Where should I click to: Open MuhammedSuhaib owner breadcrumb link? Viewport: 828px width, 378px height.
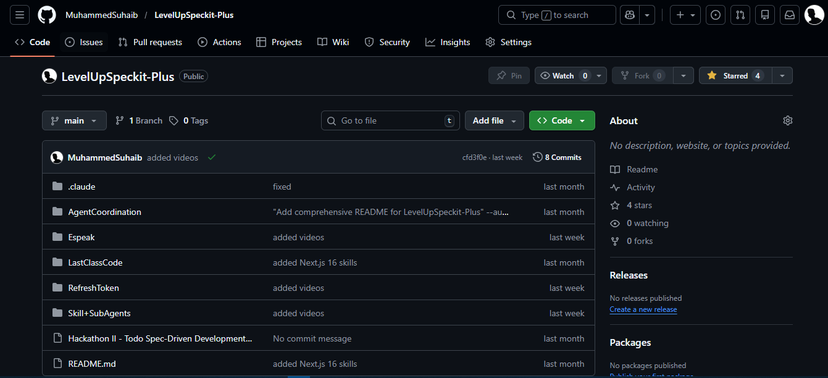coord(101,15)
